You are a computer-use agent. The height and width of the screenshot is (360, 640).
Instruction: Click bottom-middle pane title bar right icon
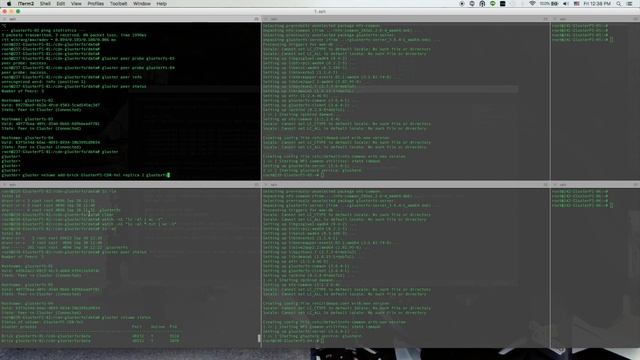coord(545,185)
